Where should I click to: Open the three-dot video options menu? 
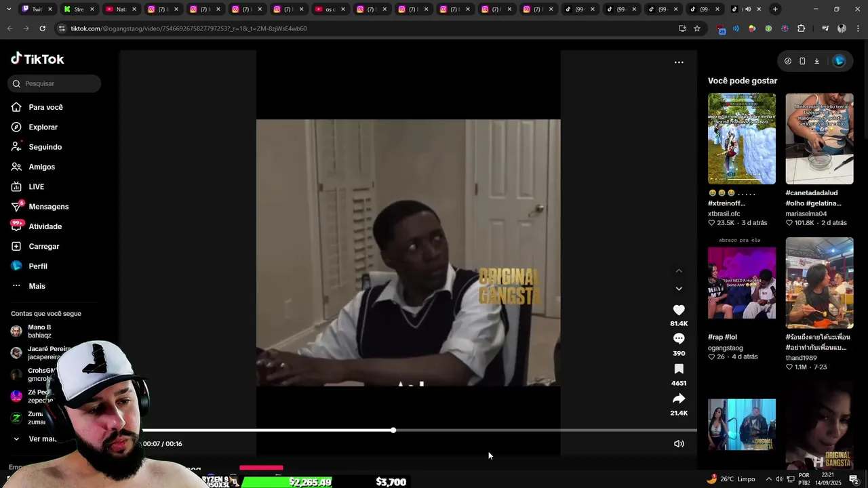pos(679,62)
